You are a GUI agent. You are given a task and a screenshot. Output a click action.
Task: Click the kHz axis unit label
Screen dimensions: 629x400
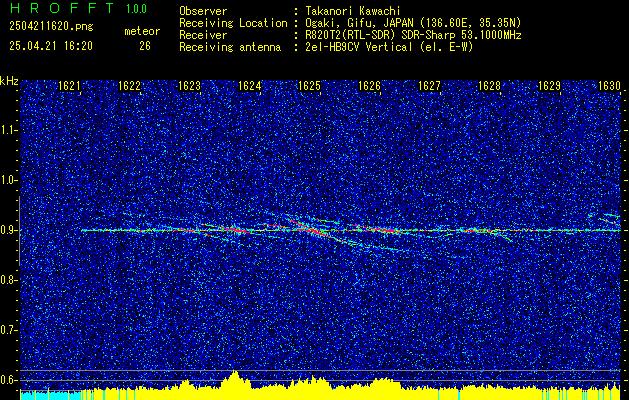point(9,81)
